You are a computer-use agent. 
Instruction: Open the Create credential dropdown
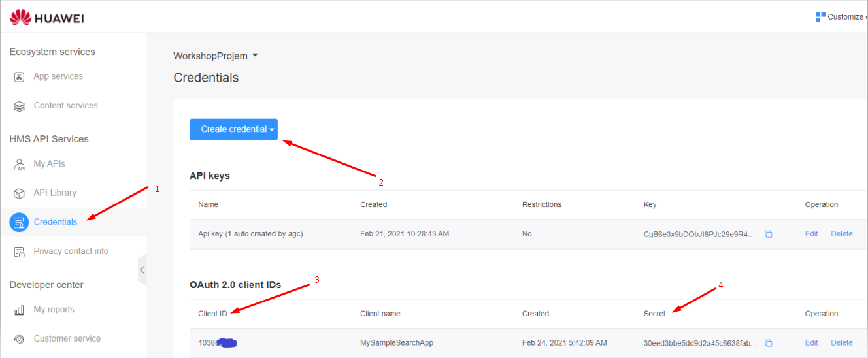[x=234, y=129]
